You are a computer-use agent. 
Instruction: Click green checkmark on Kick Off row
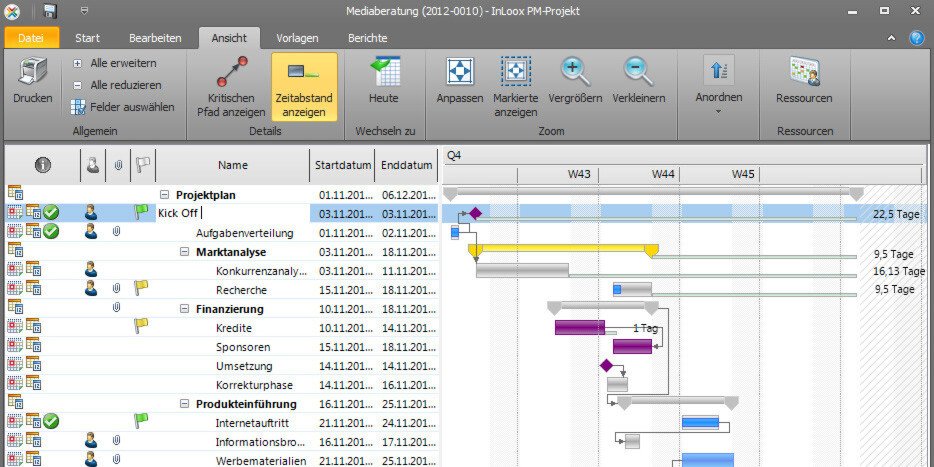[x=51, y=212]
